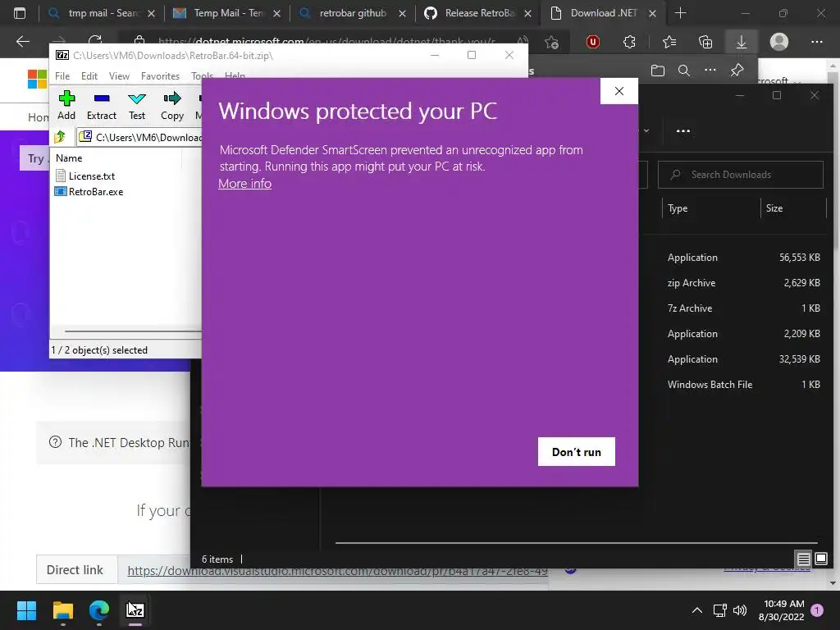Click the Edge back arrow

[23, 42]
